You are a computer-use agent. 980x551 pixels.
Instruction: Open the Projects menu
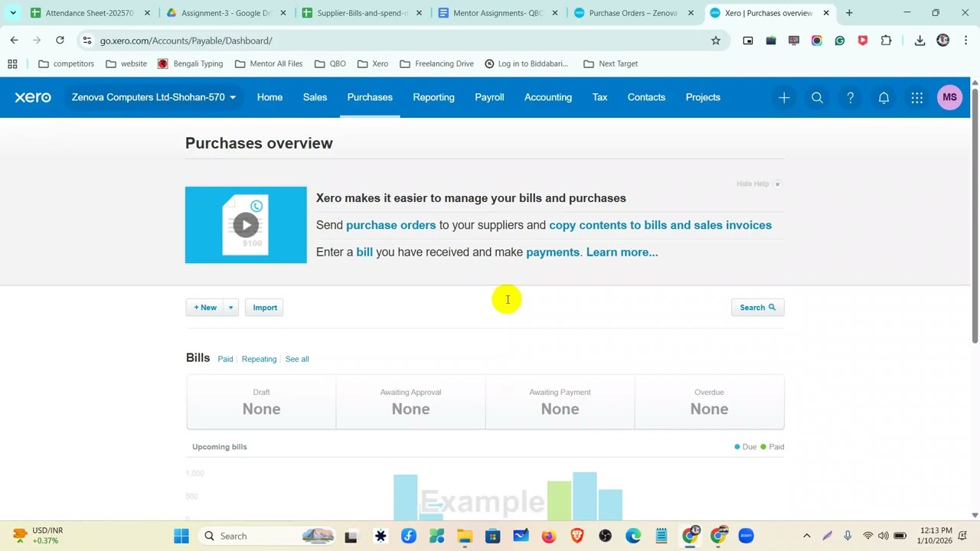click(x=703, y=97)
